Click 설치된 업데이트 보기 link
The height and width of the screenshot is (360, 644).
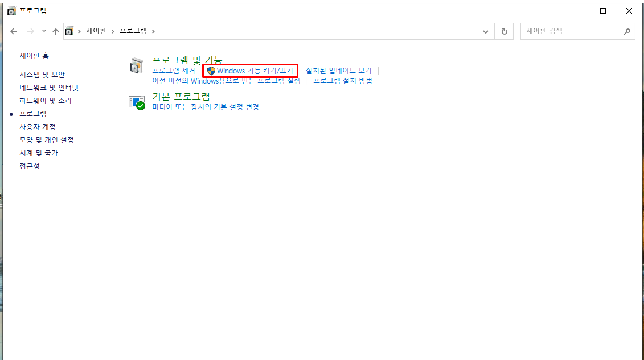(338, 71)
